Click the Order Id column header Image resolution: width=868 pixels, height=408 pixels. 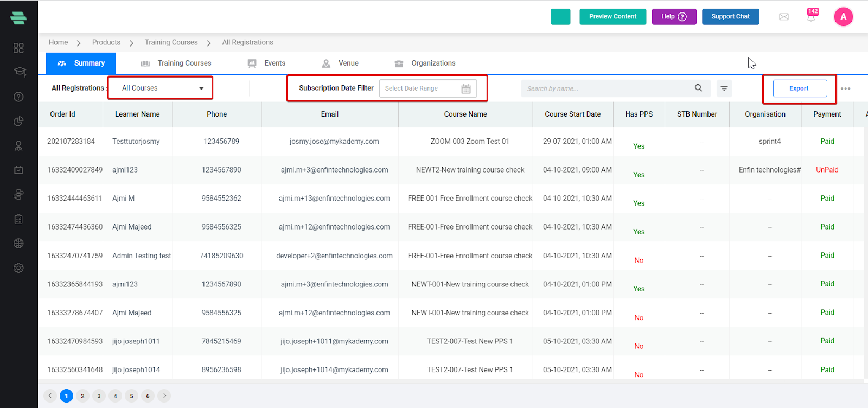(63, 114)
